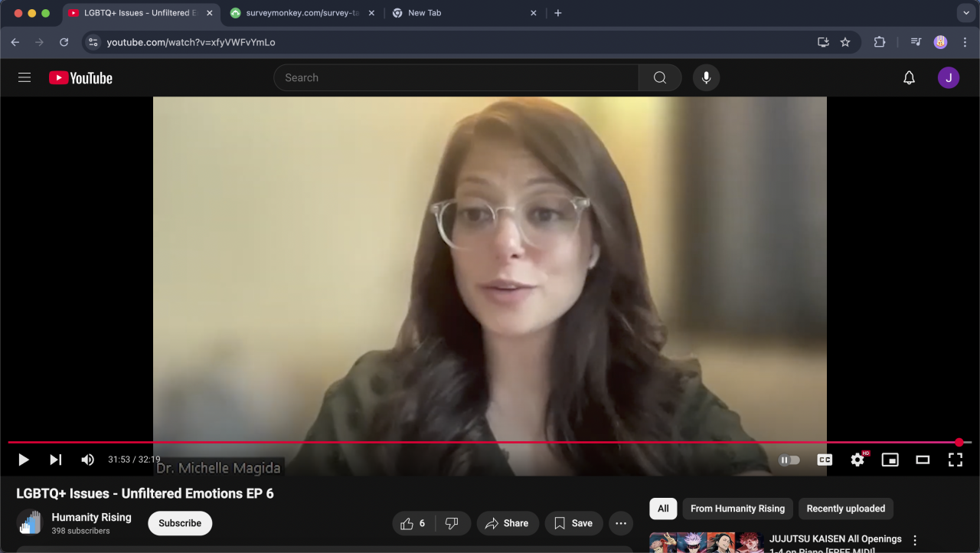Screen dimensions: 980x553
Task: Click the install app icon in address bar
Action: click(824, 42)
